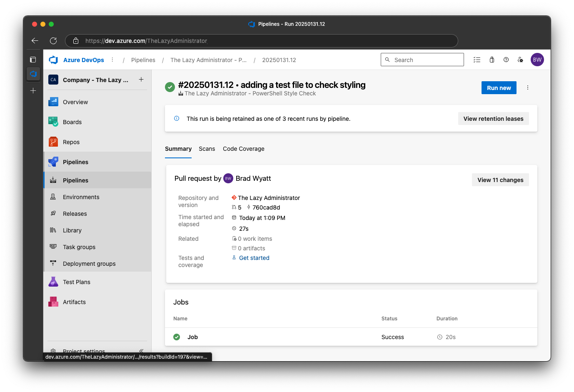Open user settings icon in header

click(520, 60)
